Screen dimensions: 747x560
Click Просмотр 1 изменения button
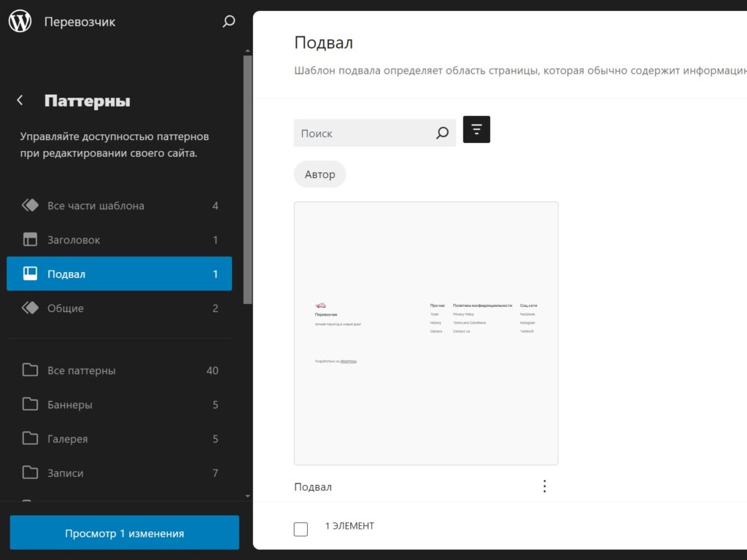tap(124, 532)
